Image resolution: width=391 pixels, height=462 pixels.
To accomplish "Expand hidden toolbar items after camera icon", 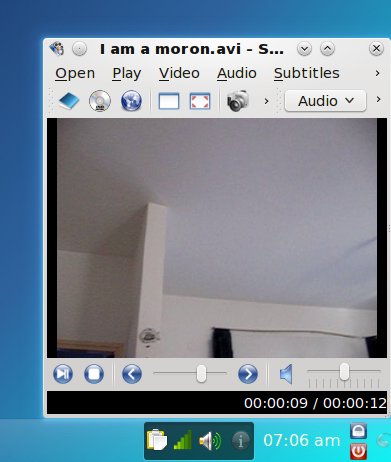I will pos(266,101).
